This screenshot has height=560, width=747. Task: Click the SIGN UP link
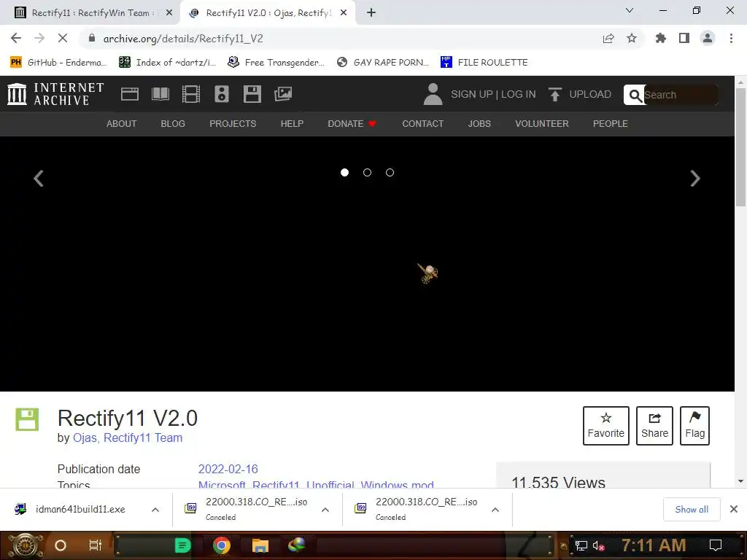point(472,94)
